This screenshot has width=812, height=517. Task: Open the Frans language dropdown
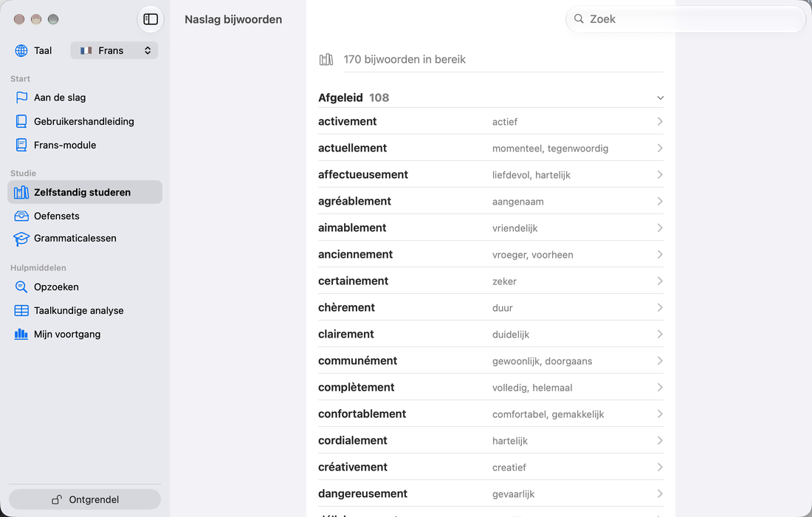coord(114,50)
